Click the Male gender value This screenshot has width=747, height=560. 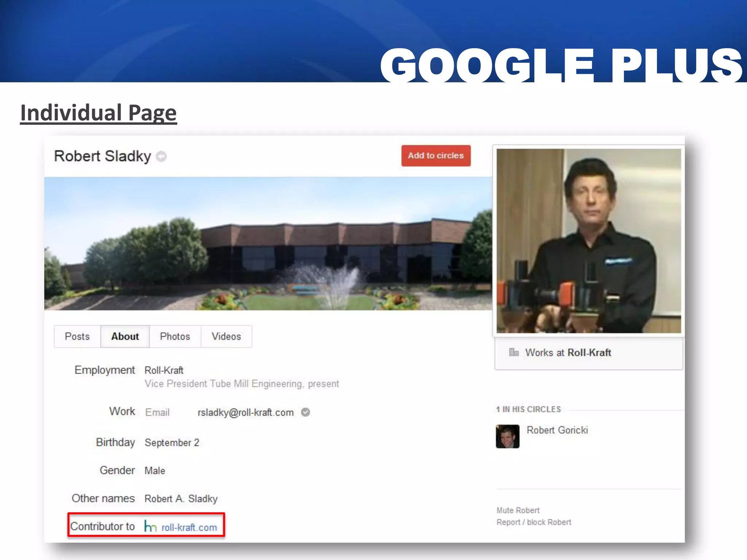pyautogui.click(x=155, y=471)
